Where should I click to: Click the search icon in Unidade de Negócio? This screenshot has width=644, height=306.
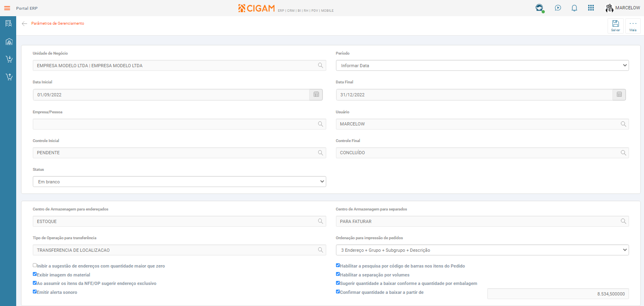pyautogui.click(x=320, y=66)
